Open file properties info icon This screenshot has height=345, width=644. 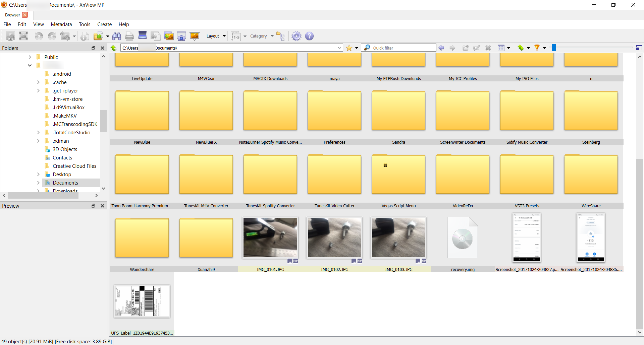tap(85, 36)
